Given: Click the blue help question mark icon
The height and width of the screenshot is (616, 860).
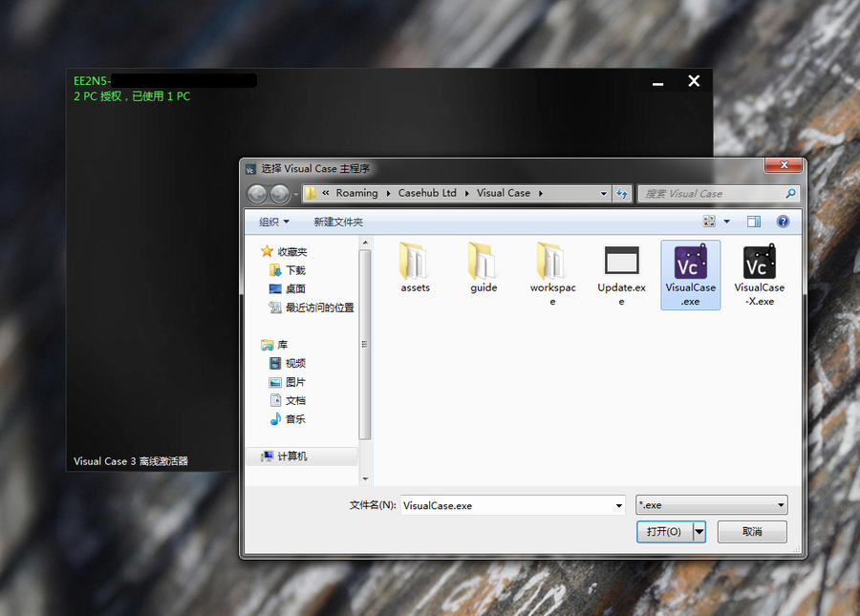Looking at the screenshot, I should 783,222.
